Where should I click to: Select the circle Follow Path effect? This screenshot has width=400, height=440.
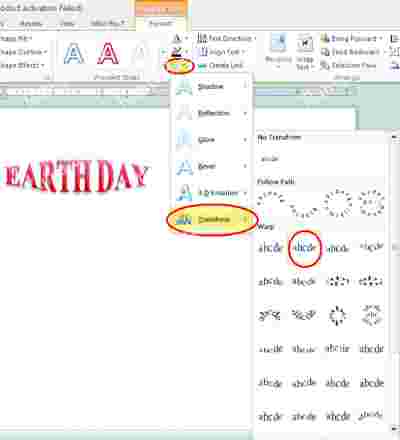tap(338, 202)
